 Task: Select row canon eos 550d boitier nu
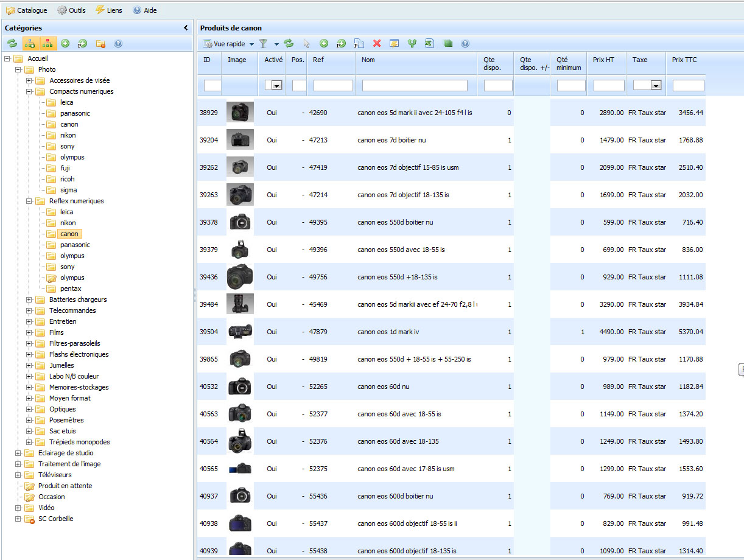451,222
